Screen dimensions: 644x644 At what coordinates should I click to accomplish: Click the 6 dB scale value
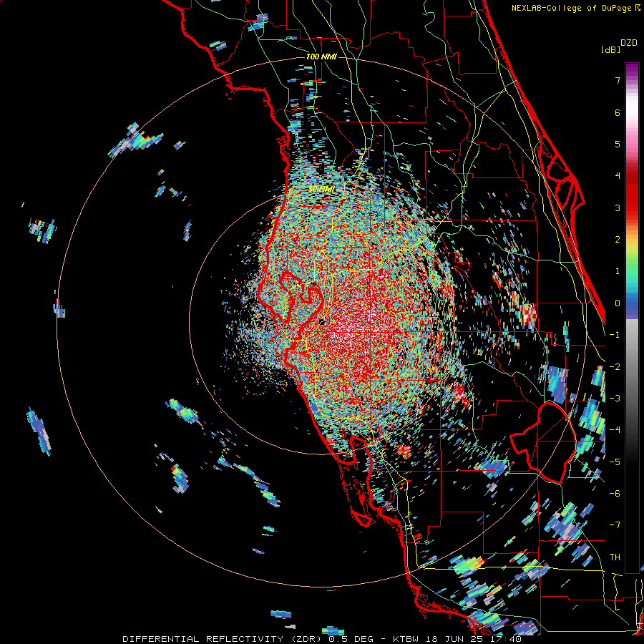click(x=618, y=112)
